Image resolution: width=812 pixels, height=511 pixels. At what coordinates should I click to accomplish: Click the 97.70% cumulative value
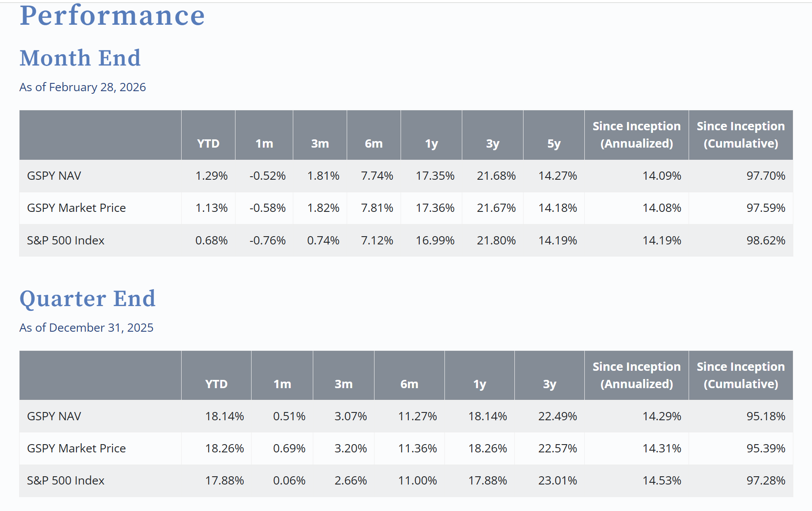click(x=766, y=176)
